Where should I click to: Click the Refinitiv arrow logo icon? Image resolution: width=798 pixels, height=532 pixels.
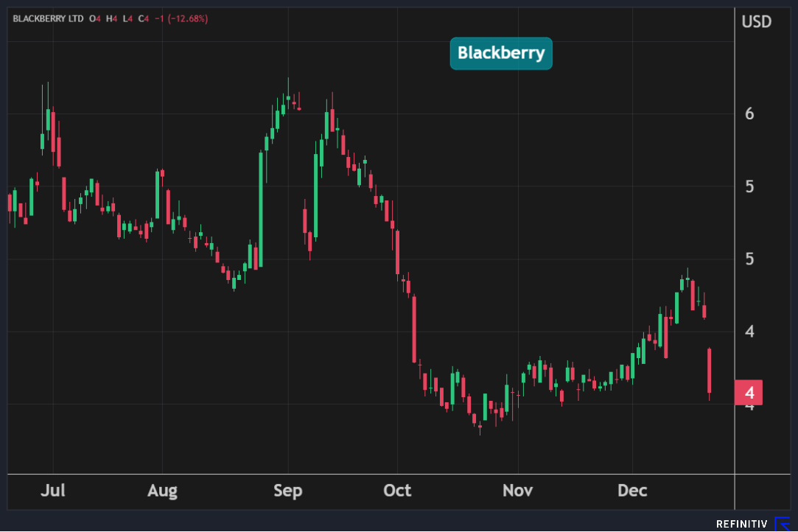[782, 524]
